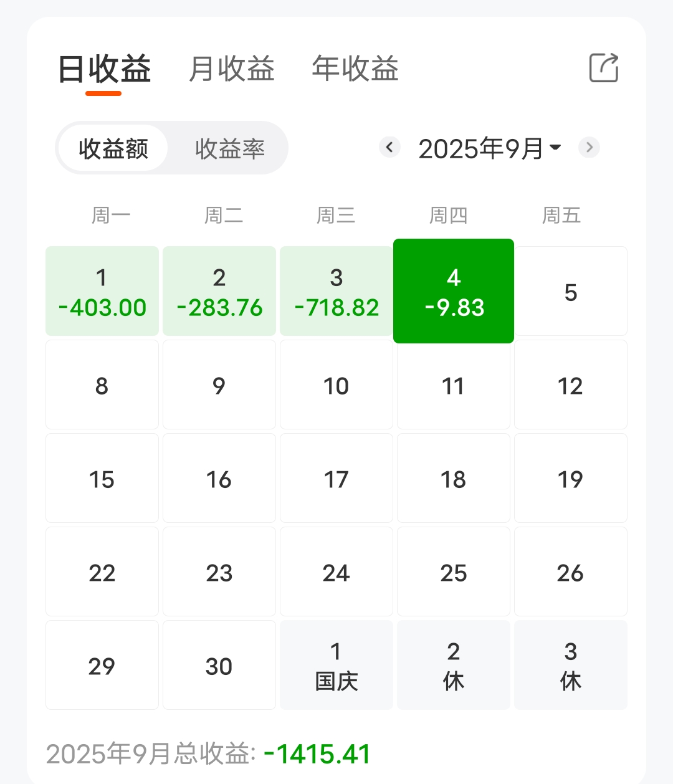Viewport: 673px width, 784px height.
Task: Select calendar day 10
Action: point(336,385)
